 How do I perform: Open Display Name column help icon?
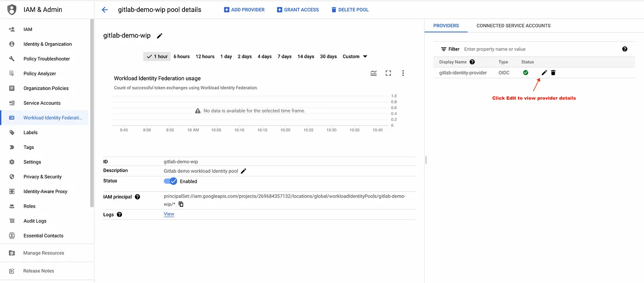(x=472, y=62)
